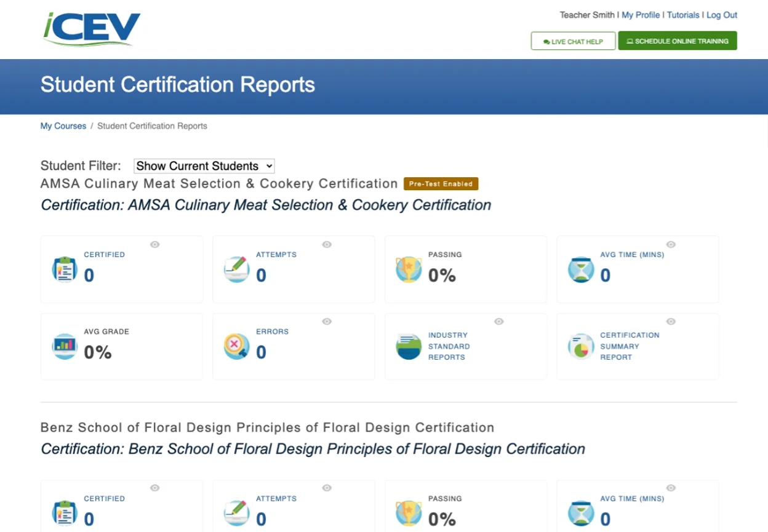Viewport: 768px width, 532px height.
Task: Click the AMSA Attempts label link
Action: [276, 255]
